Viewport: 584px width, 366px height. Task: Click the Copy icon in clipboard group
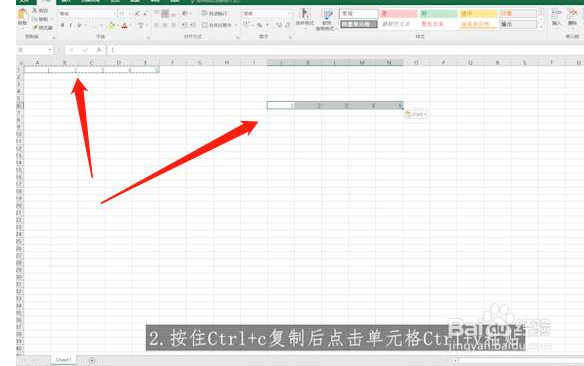(x=35, y=19)
